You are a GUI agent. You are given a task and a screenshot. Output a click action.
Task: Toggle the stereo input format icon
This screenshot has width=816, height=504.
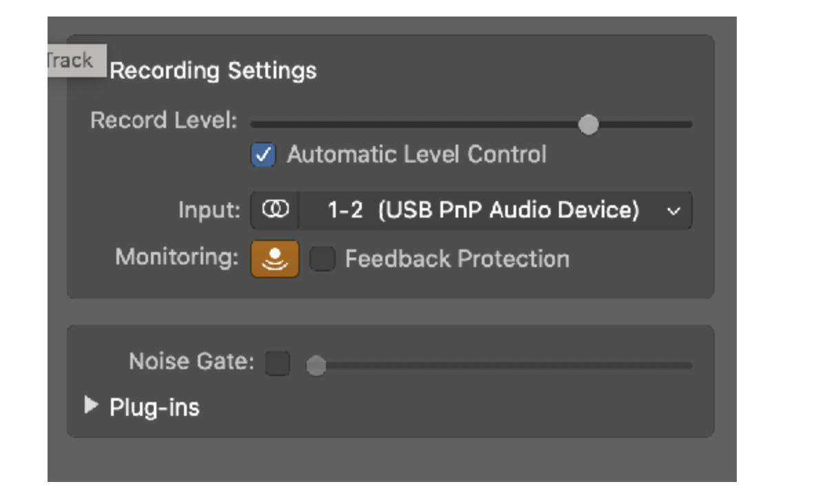coord(275,210)
